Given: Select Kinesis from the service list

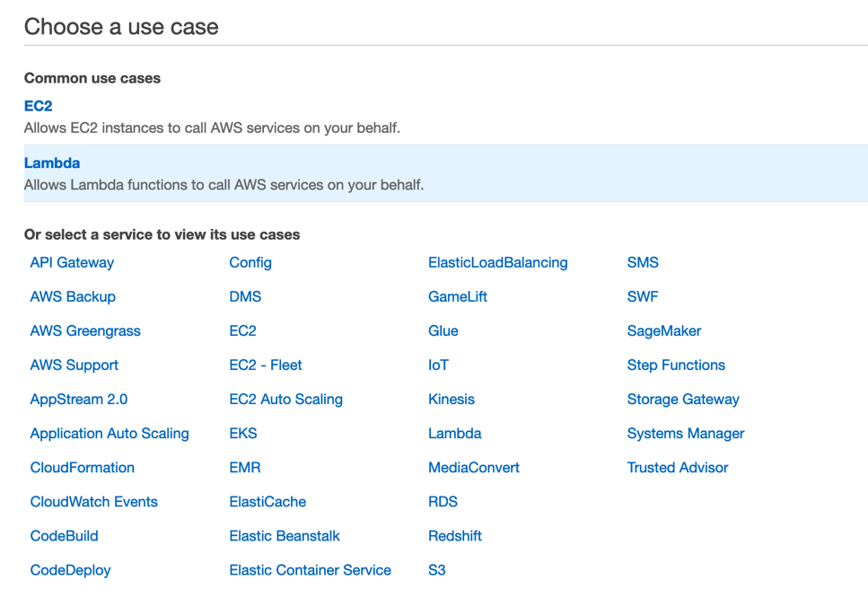Looking at the screenshot, I should pyautogui.click(x=452, y=400).
